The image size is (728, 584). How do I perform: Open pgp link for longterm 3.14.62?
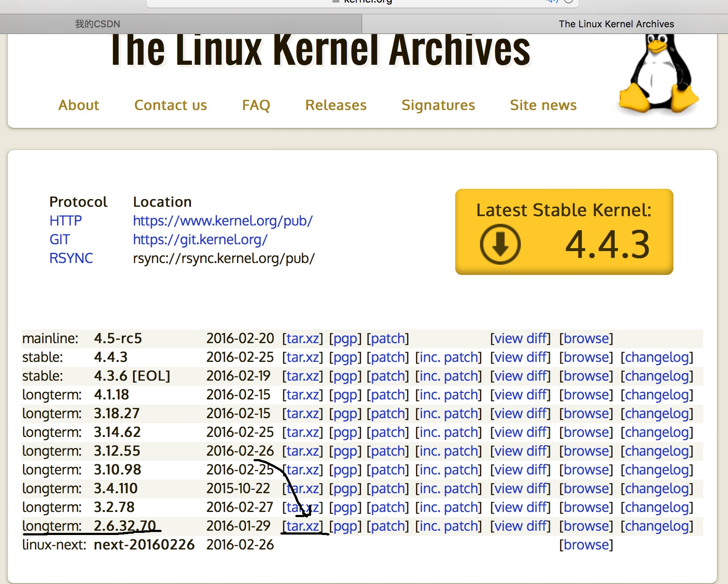click(x=345, y=432)
